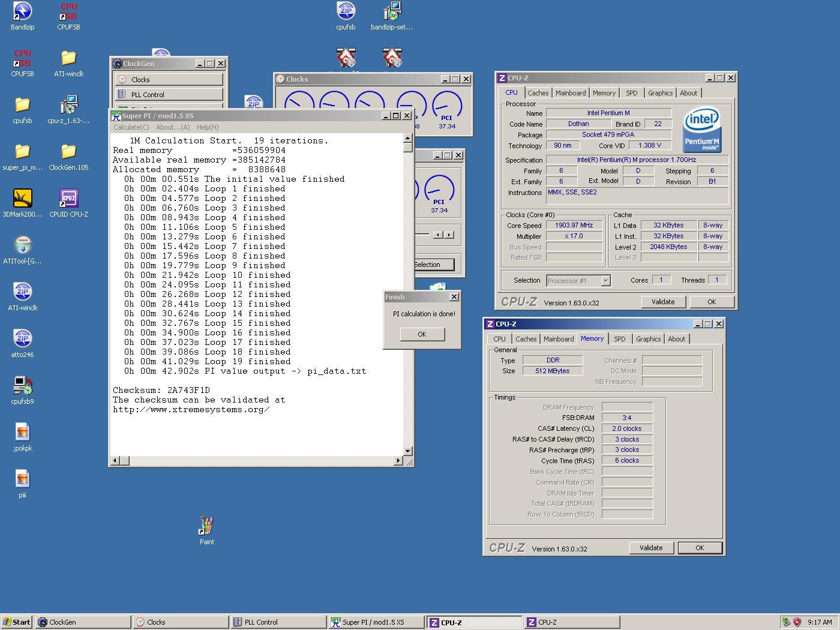Switch to the About tab in the upper CPU-Z window
The width and height of the screenshot is (840, 630).
pos(689,93)
